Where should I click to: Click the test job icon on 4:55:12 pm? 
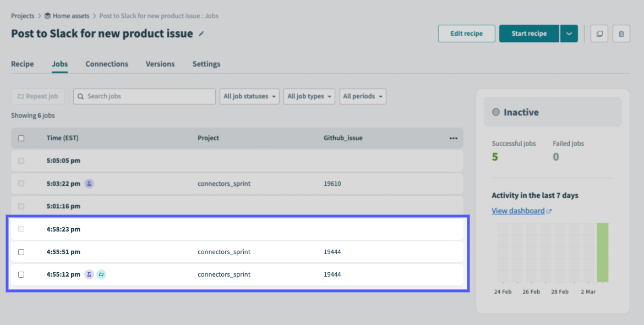click(89, 274)
